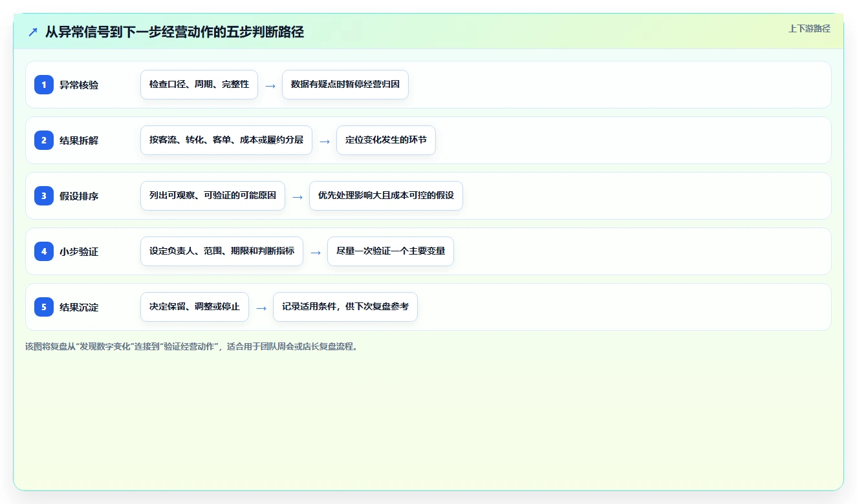The image size is (857, 504).
Task: Select the step 4 number badge
Action: tap(44, 251)
